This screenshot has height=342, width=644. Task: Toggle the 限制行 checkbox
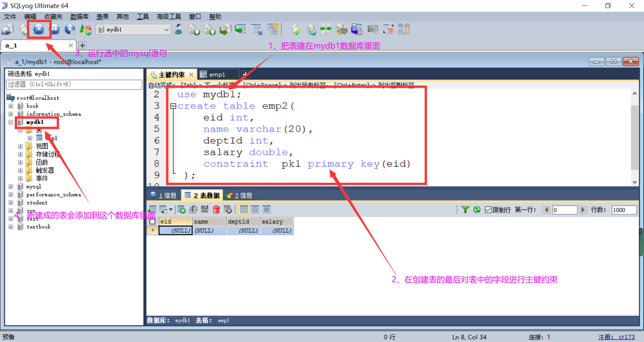click(x=488, y=210)
